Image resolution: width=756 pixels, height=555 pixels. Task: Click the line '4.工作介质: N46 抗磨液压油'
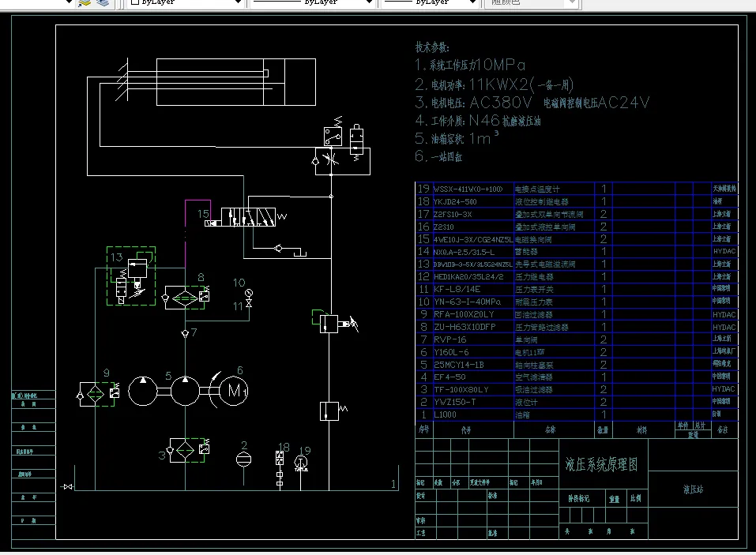click(478, 121)
